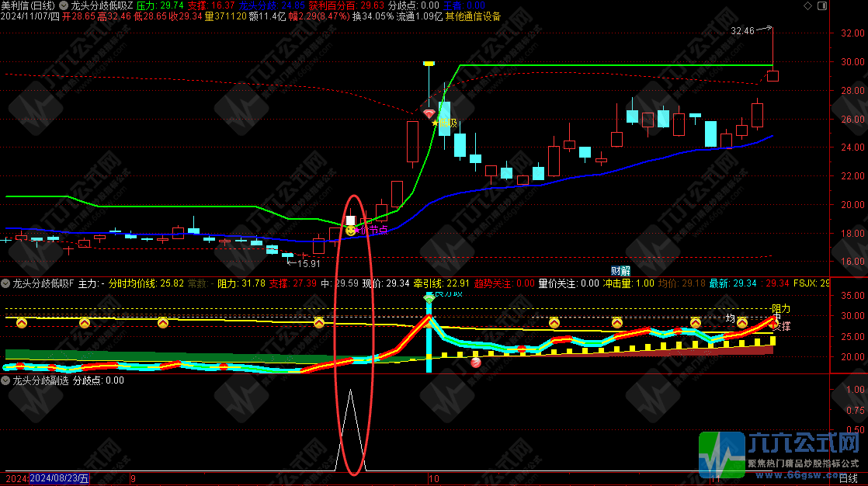Open the 龙头分歧副选 indicator dropdown arrow
Image resolution: width=868 pixels, height=486 pixels.
pyautogui.click(x=7, y=380)
